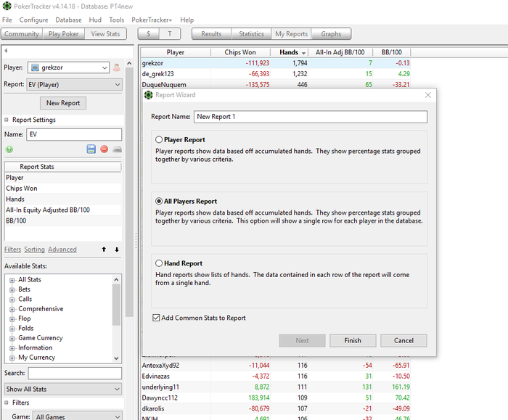The width and height of the screenshot is (508, 420).
Task: Click the player avatar icon beside grekzor
Action: point(117,67)
